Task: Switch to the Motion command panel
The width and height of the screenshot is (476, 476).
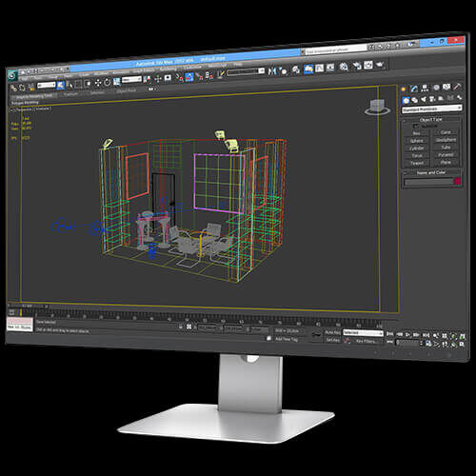Action: 436,87
